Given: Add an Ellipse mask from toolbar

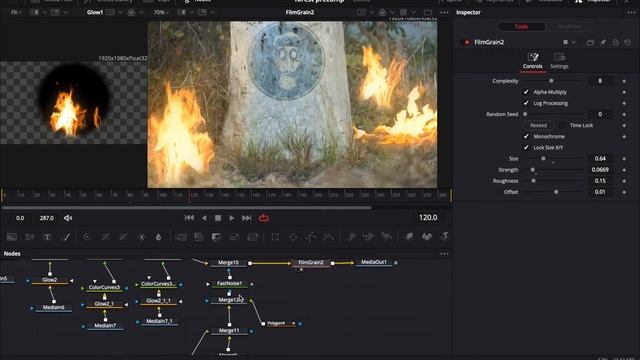Looking at the screenshot, I should coord(293,237).
